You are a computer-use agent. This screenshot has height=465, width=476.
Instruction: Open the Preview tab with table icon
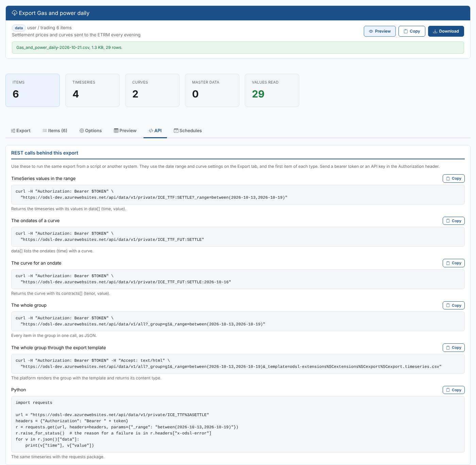pos(125,131)
